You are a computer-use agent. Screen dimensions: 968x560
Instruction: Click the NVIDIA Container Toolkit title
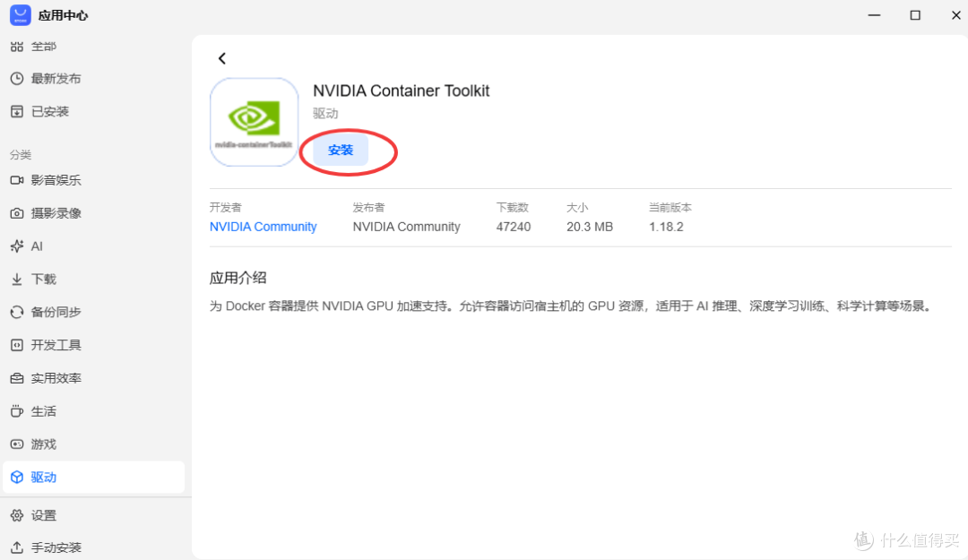point(402,90)
